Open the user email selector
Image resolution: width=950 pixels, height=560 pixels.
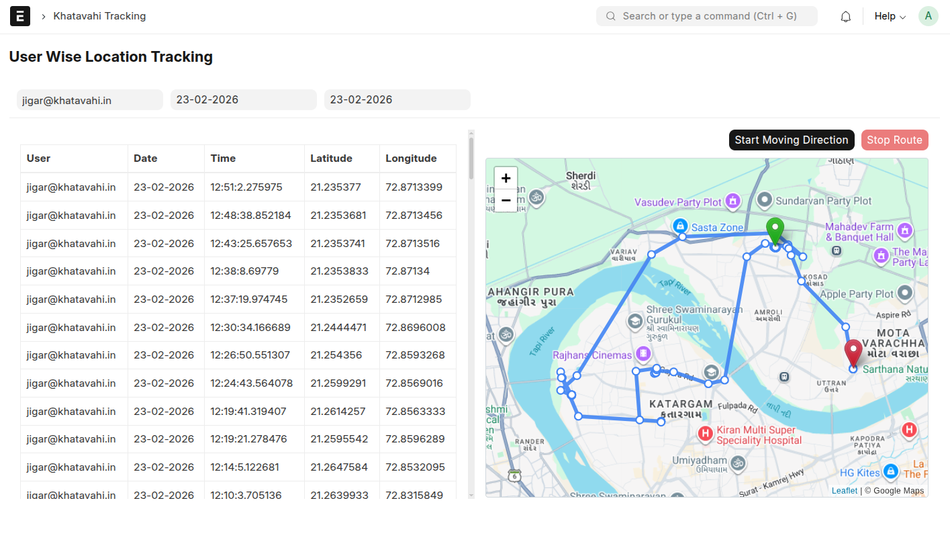[89, 99]
